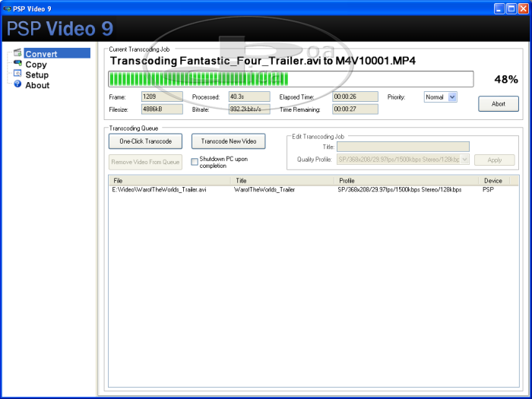Viewport: 532px width, 399px height.
Task: Click the About question mark icon
Action: point(17,84)
